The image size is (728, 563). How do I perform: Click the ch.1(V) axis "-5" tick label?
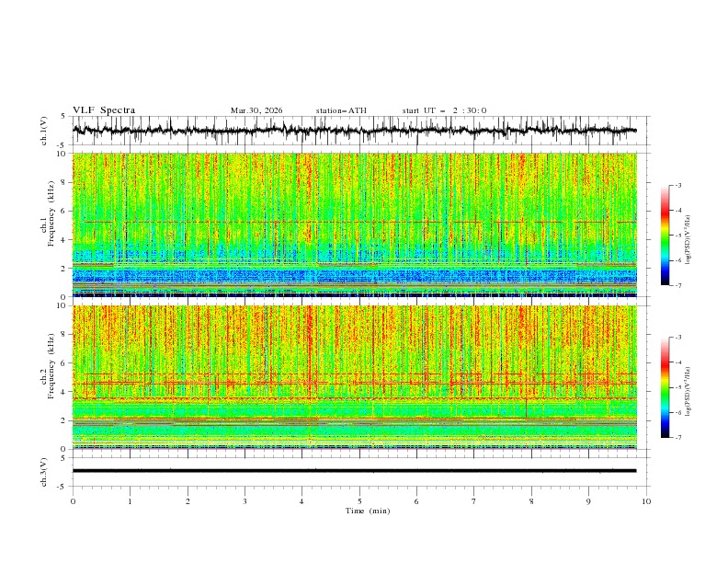tap(63, 145)
